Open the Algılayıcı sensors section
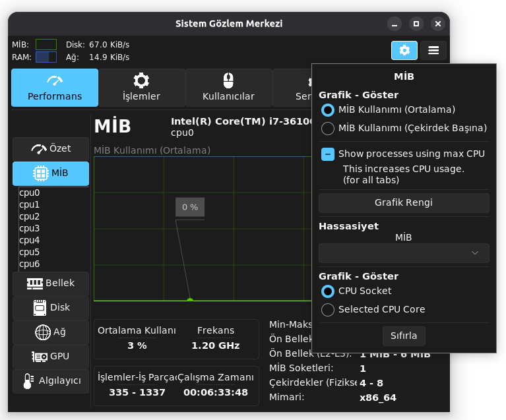 pos(51,381)
